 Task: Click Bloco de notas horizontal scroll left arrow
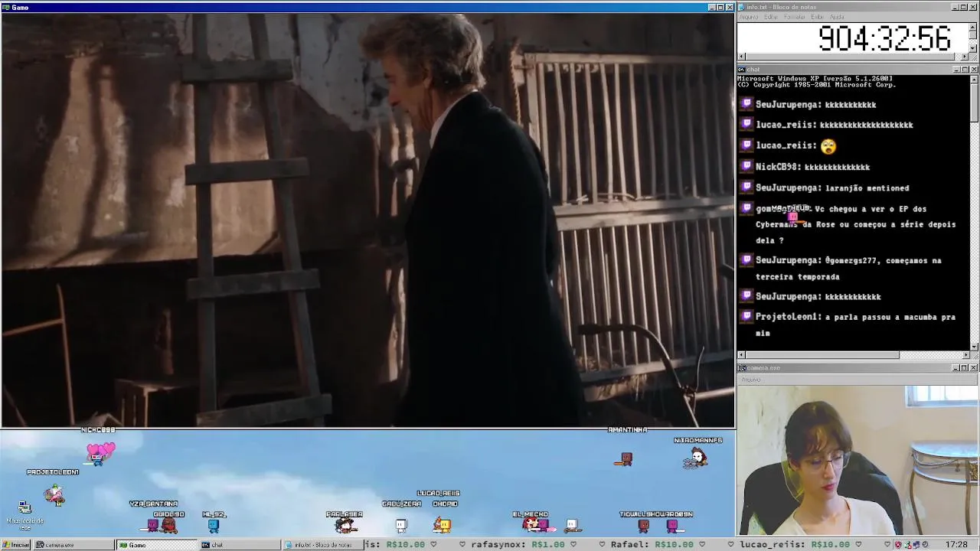[x=741, y=57]
